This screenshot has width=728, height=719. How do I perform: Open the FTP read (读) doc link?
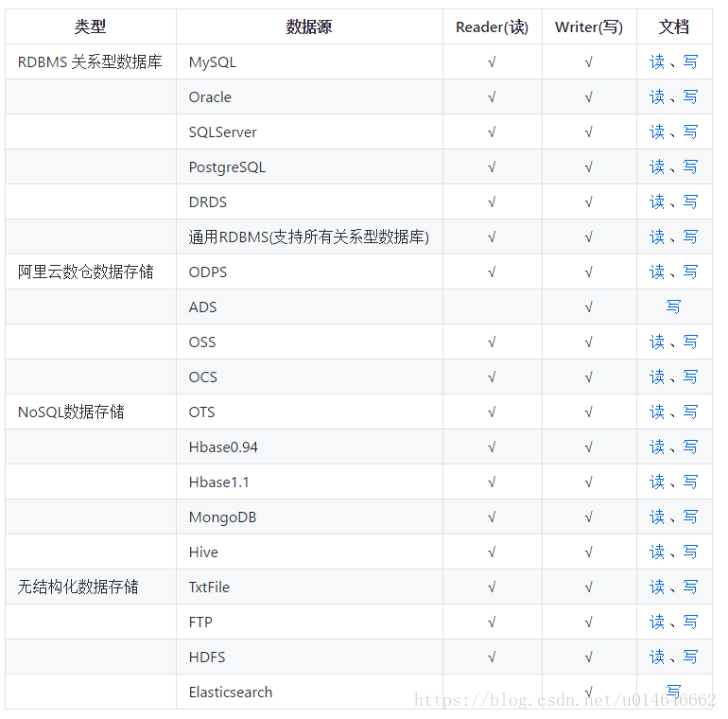click(656, 622)
